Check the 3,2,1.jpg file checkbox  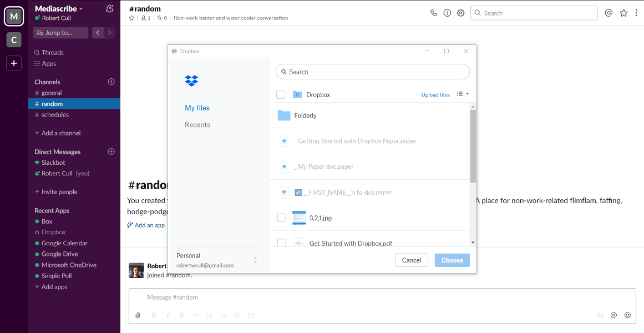click(x=281, y=218)
